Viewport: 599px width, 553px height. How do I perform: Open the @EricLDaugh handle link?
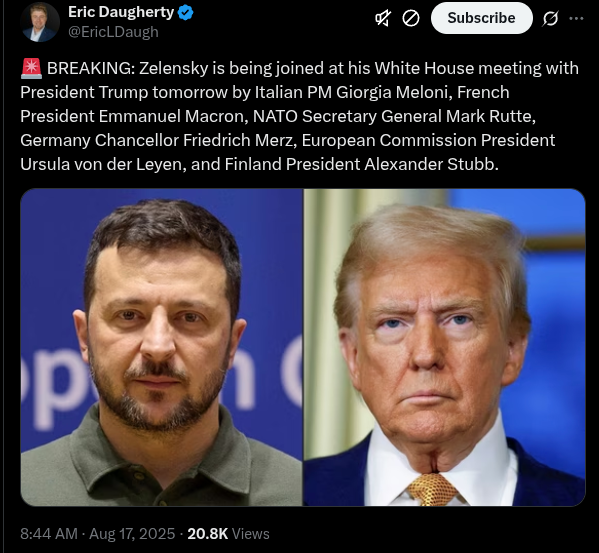pos(113,32)
